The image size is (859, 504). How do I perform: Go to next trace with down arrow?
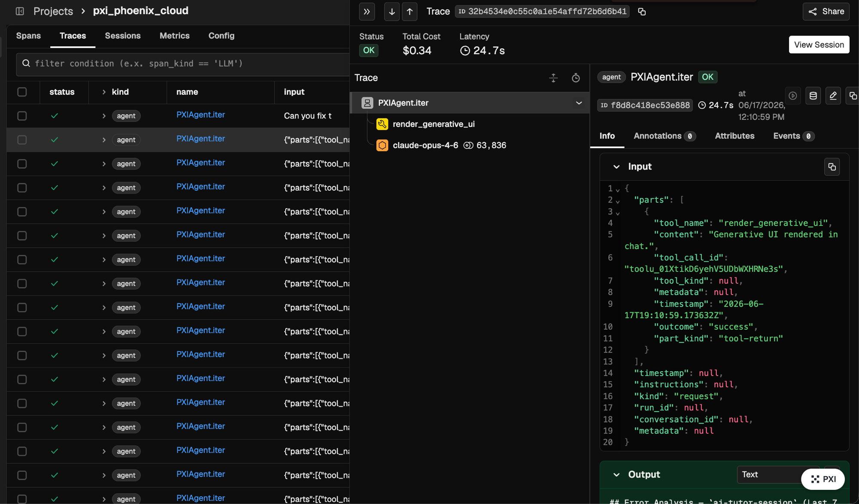pos(392,12)
